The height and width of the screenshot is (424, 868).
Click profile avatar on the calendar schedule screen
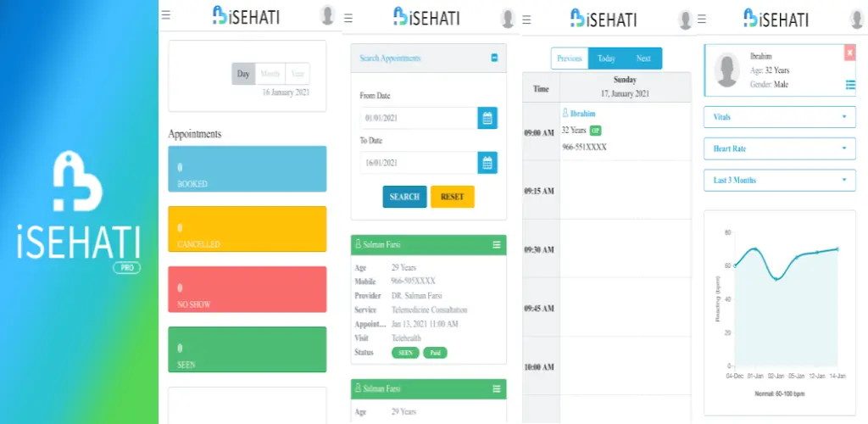click(x=685, y=20)
